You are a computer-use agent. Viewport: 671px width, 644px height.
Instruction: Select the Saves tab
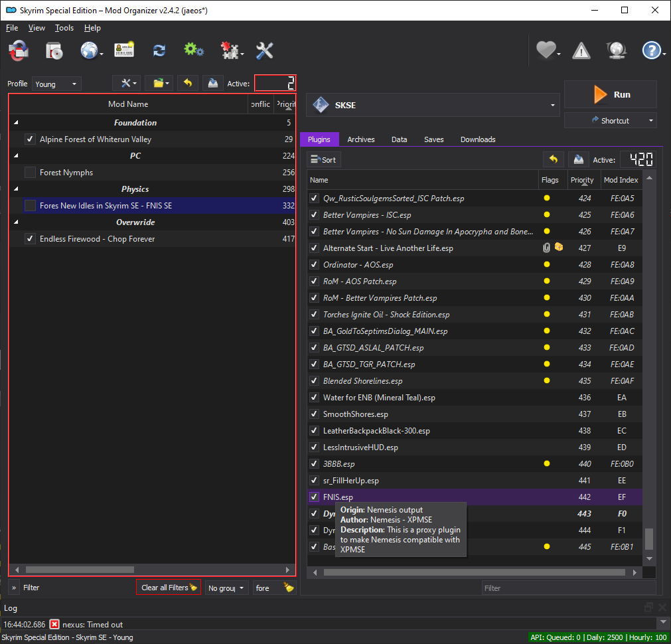pos(433,139)
